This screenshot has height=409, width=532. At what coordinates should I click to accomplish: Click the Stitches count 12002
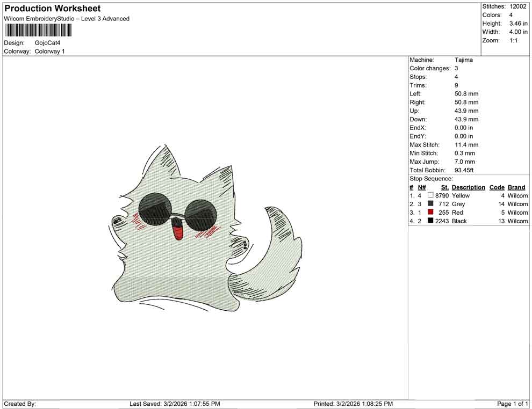[517, 6]
